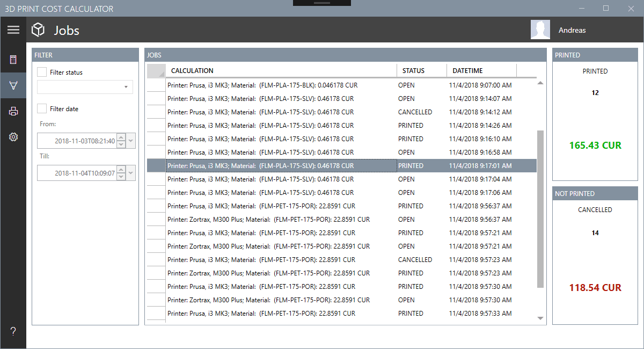The width and height of the screenshot is (644, 349).
Task: Open help question mark icon
Action: 13,331
